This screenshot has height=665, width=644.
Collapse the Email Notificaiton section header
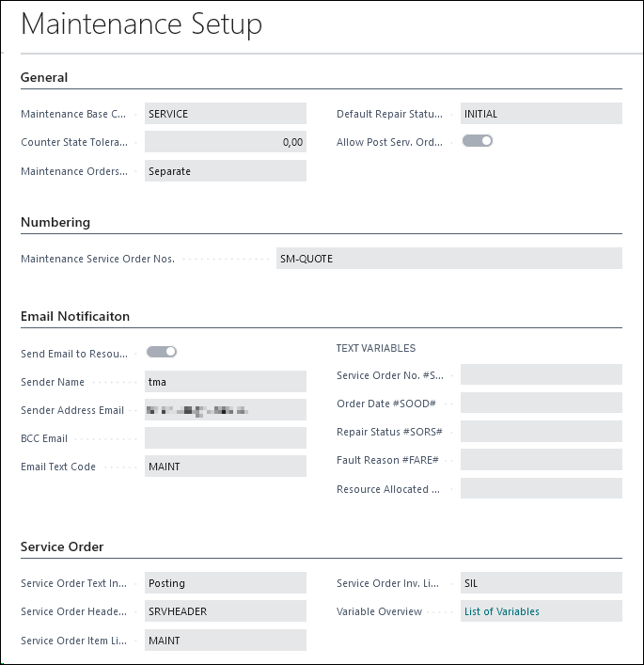coord(75,316)
